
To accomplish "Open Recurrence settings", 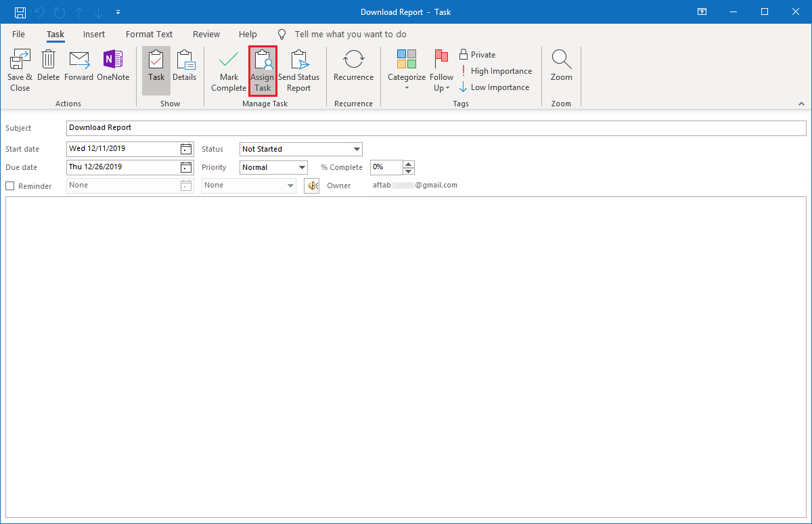I will (x=353, y=66).
